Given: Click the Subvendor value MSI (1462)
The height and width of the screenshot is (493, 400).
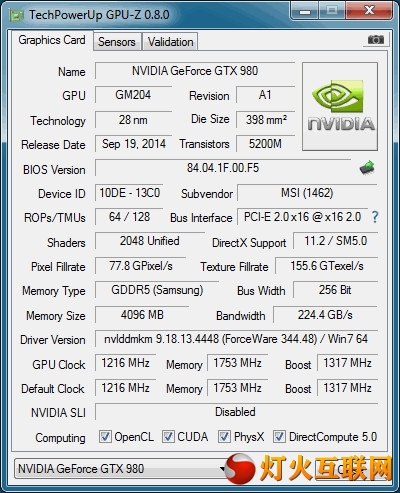Looking at the screenshot, I should point(307,193).
